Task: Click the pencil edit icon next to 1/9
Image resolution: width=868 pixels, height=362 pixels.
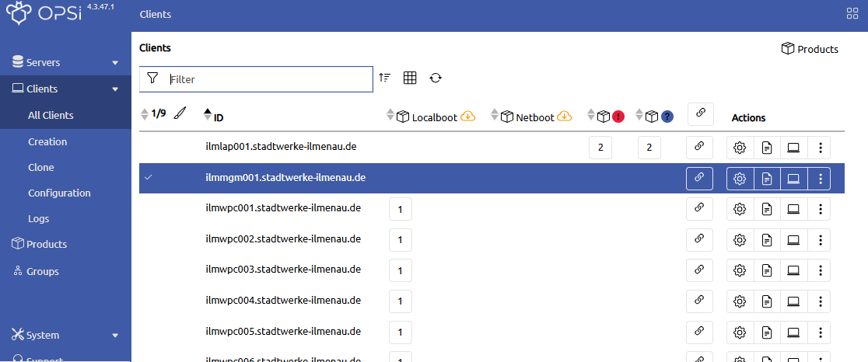Action: pos(180,114)
